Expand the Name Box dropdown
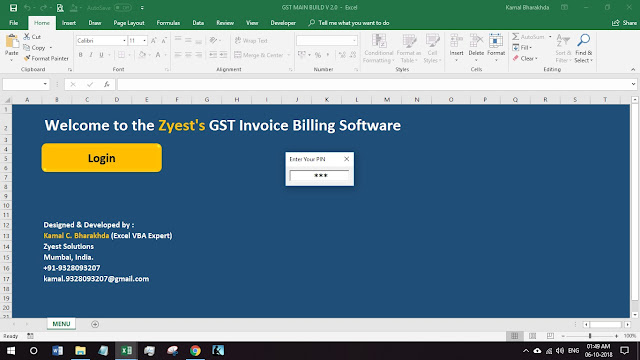Viewport: 640px width, 360px height. (45, 84)
